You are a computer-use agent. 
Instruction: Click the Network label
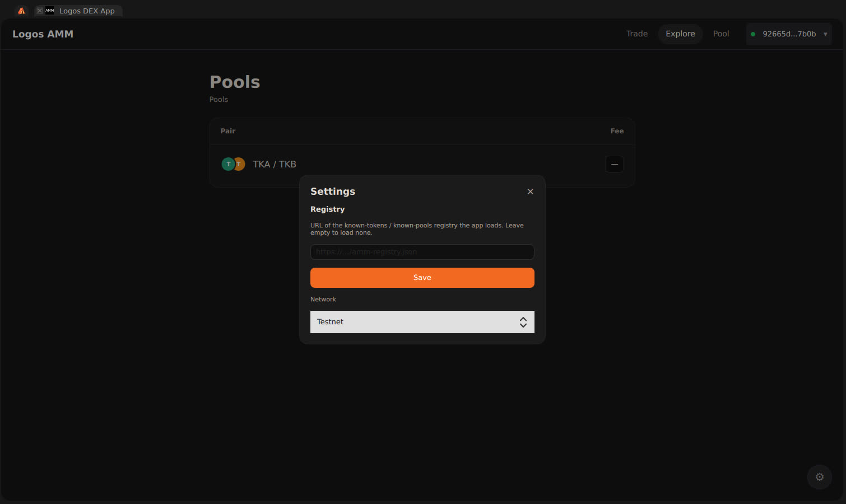pos(323,300)
